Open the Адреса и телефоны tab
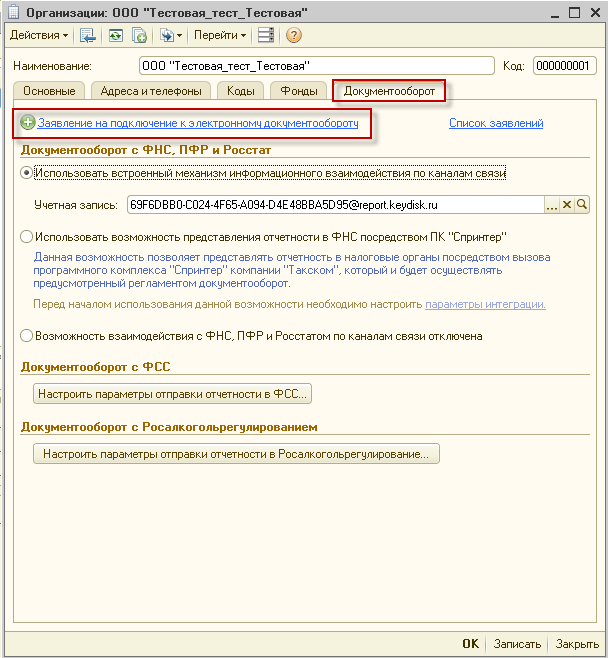The height and width of the screenshot is (658, 608). tap(151, 91)
